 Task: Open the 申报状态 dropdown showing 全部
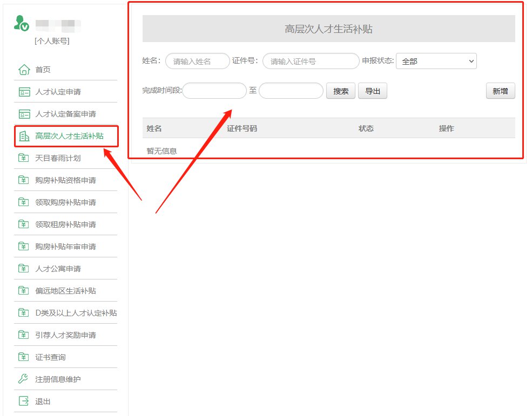(436, 62)
